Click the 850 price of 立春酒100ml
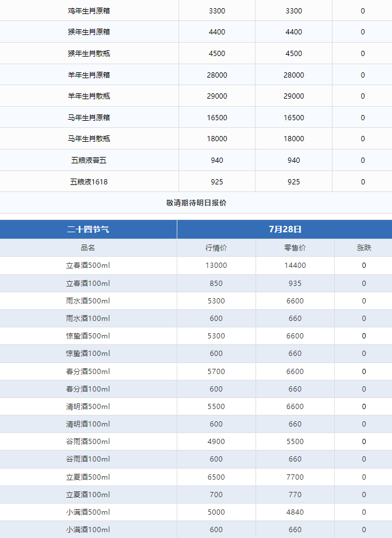 coord(216,284)
